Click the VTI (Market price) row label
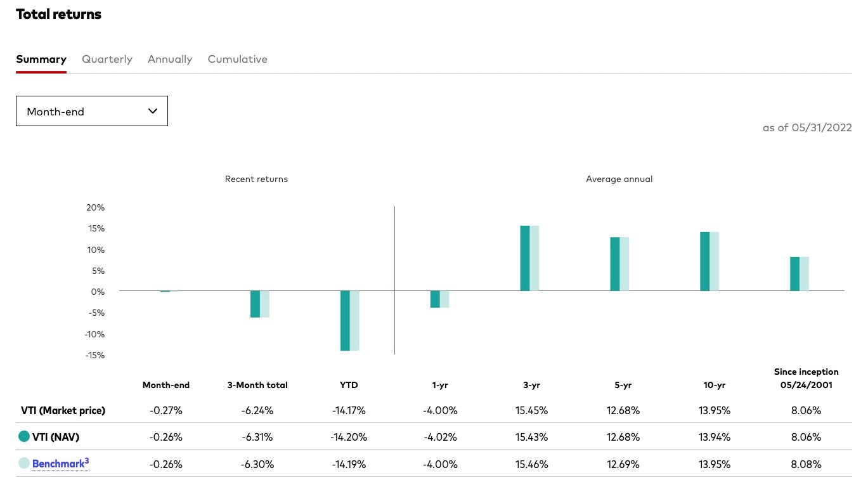Image resolution: width=868 pixels, height=487 pixels. coord(63,410)
